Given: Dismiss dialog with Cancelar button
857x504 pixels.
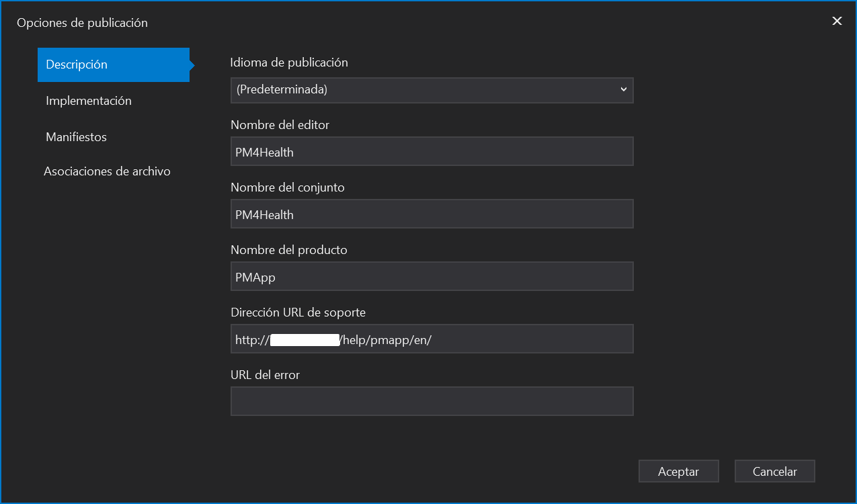Looking at the screenshot, I should [775, 472].
